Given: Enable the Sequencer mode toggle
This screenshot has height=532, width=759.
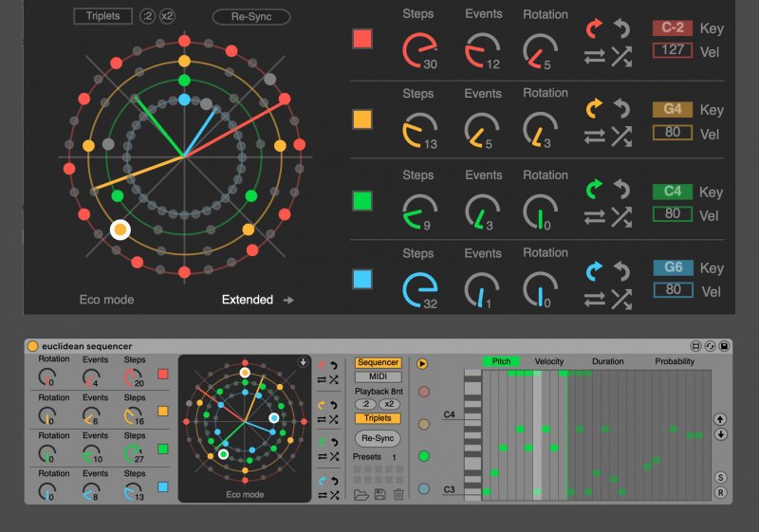Looking at the screenshot, I should (378, 363).
